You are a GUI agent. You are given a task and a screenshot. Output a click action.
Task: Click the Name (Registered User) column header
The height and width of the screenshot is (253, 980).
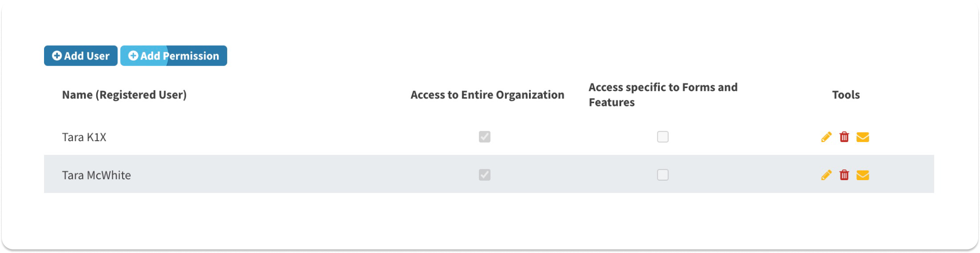124,95
